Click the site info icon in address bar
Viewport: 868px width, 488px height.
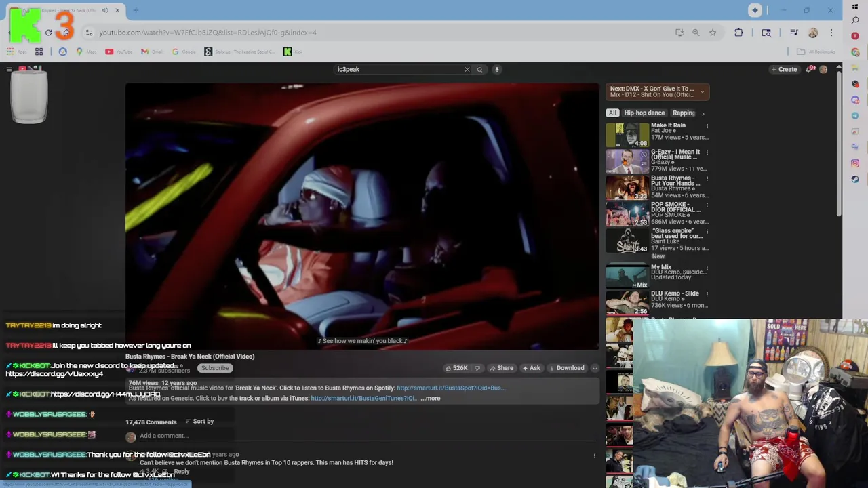(89, 33)
